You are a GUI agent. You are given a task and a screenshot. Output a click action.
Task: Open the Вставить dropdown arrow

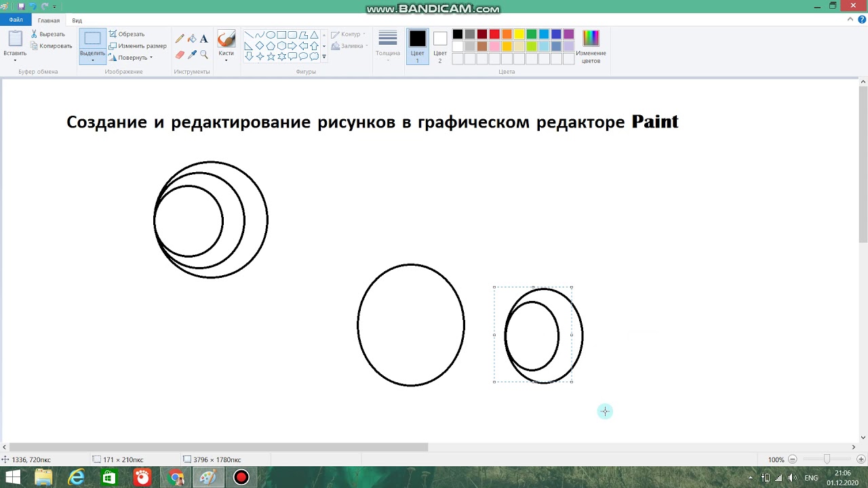(15, 60)
